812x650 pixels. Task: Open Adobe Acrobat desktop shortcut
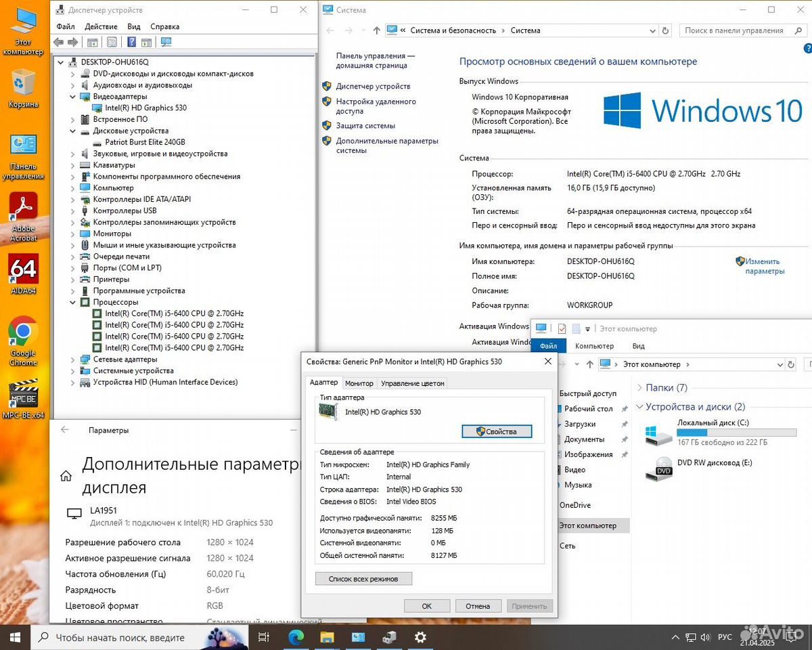click(23, 217)
